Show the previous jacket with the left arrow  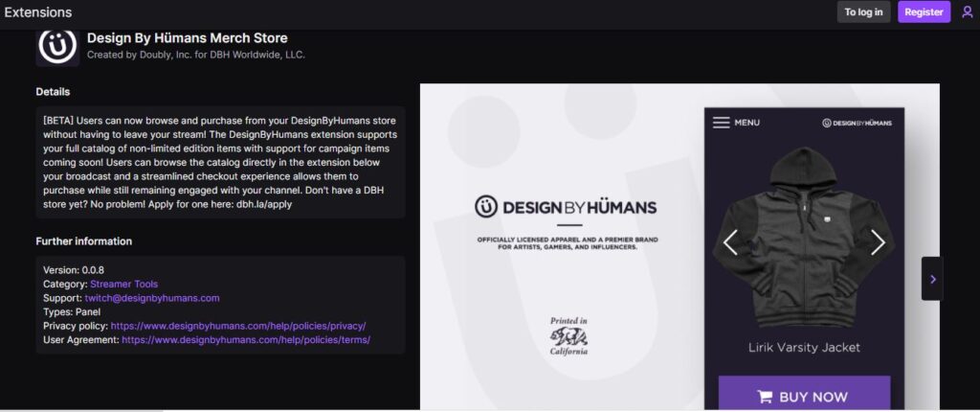click(x=730, y=242)
